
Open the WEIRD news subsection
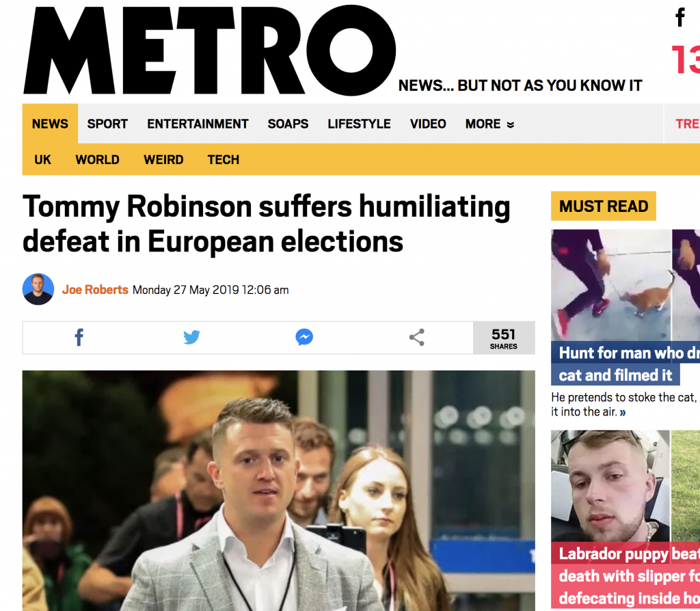tap(163, 160)
